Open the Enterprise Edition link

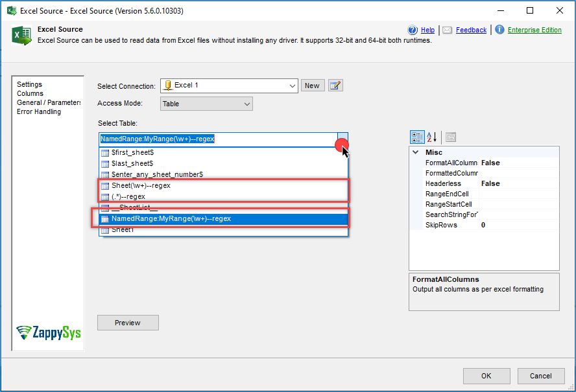[534, 30]
